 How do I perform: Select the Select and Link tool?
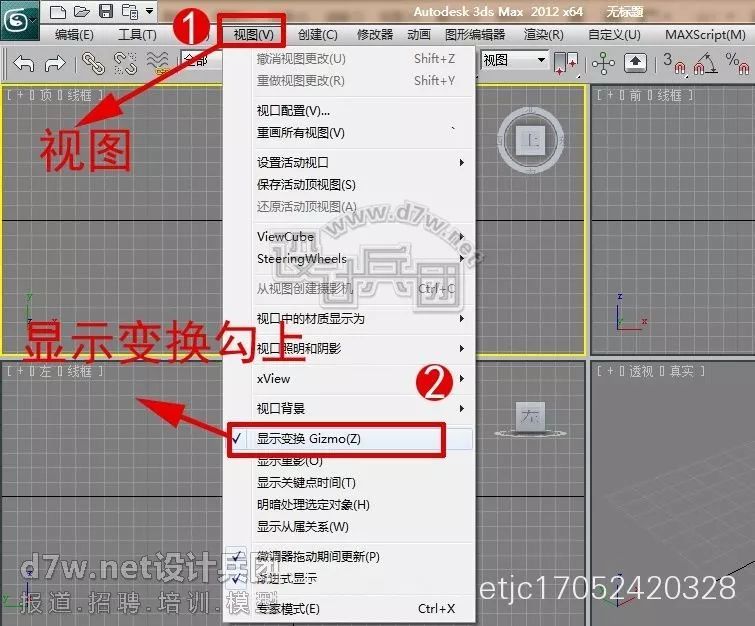[93, 64]
